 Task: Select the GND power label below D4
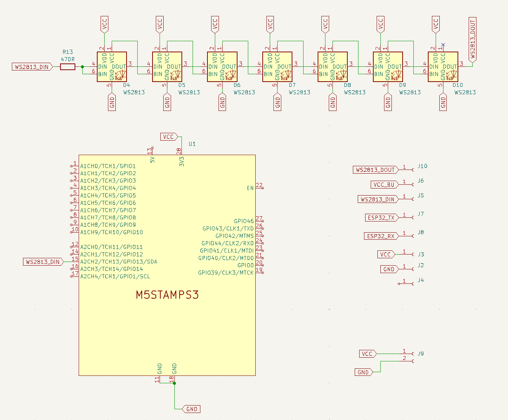[112, 102]
